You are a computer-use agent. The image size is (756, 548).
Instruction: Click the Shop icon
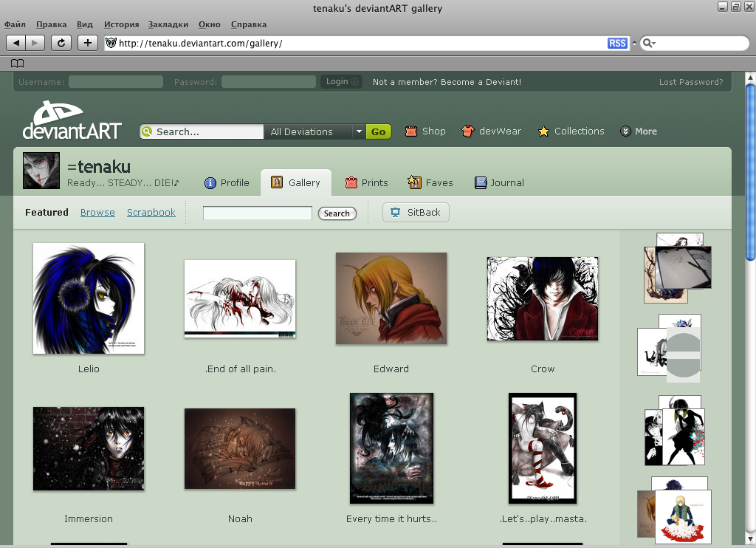410,131
